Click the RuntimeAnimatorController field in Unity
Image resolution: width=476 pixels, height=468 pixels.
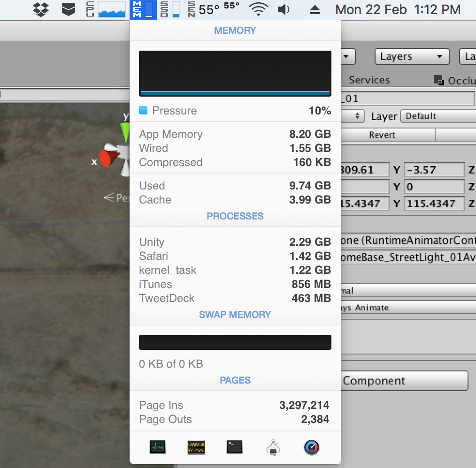click(x=408, y=240)
